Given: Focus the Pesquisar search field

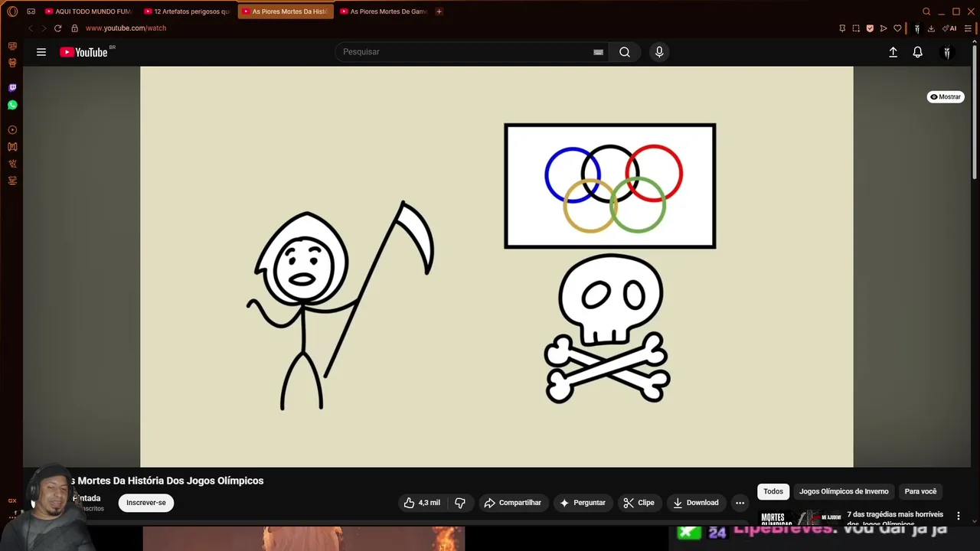Looking at the screenshot, I should pos(463,52).
